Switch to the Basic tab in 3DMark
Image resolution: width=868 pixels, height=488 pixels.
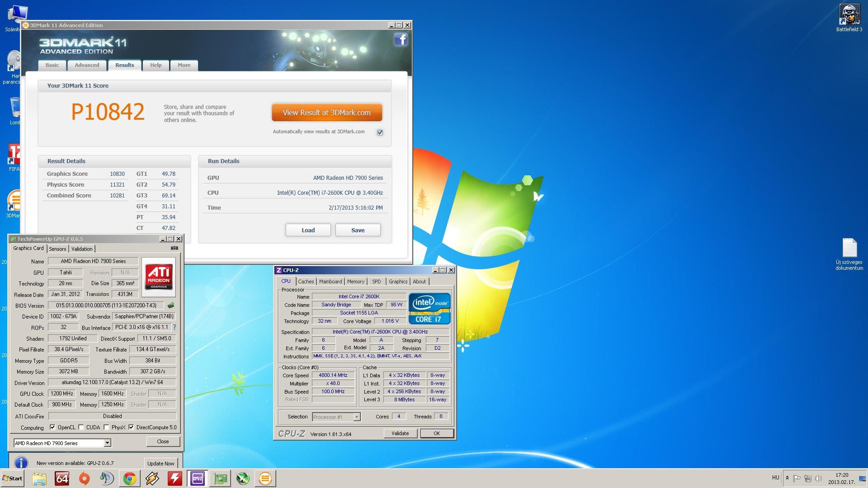(52, 65)
